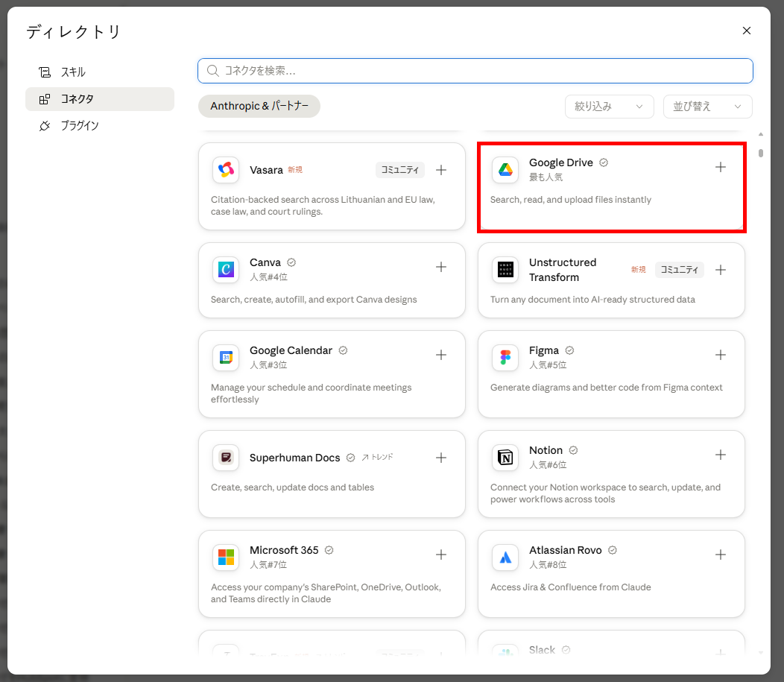This screenshot has width=784, height=682.
Task: Click Turn any document into AI-ready description
Action: [x=592, y=300]
